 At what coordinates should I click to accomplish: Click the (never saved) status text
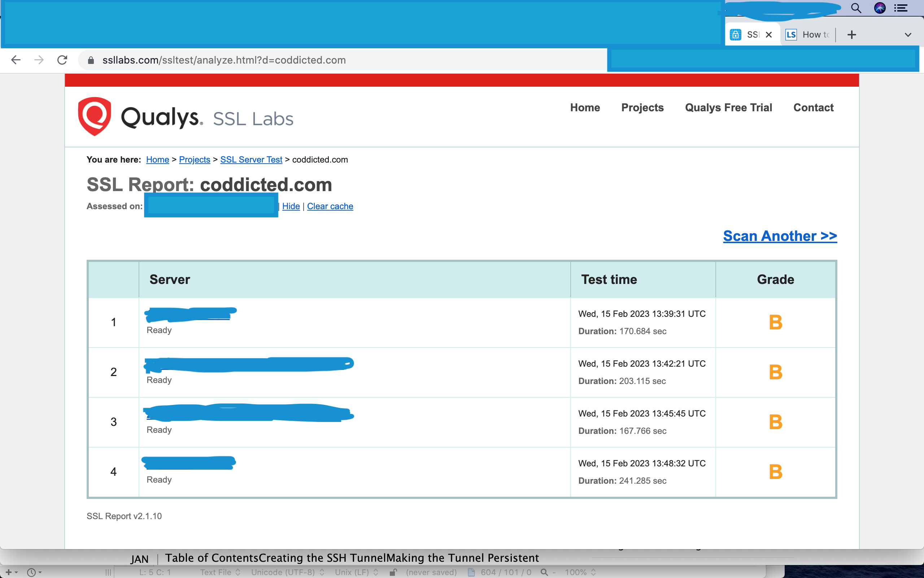click(x=431, y=572)
